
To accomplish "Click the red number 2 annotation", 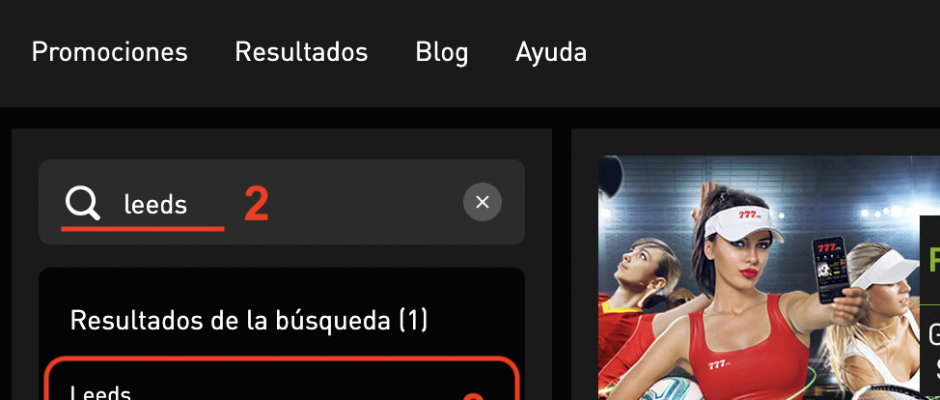I will click(x=256, y=204).
